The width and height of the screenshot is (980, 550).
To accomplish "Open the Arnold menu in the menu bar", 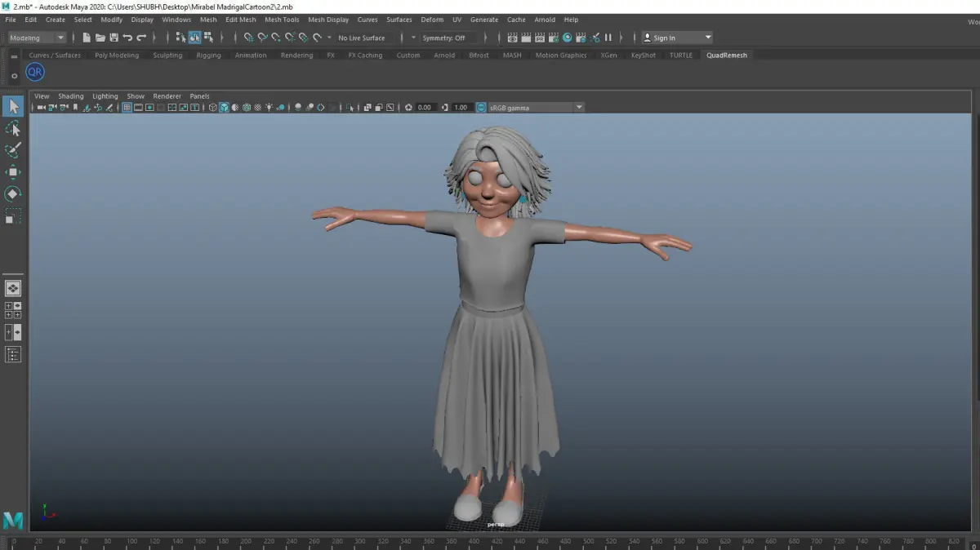I will (x=544, y=20).
